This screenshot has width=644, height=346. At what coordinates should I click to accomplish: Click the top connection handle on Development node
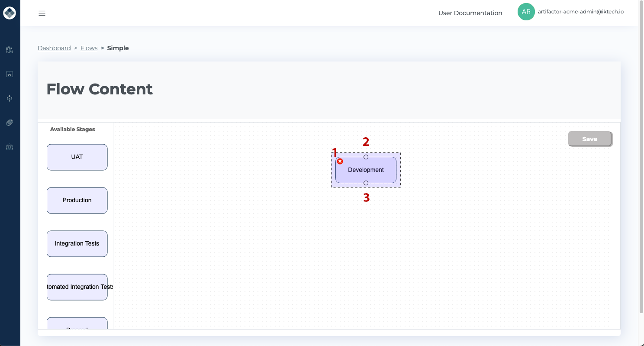366,157
